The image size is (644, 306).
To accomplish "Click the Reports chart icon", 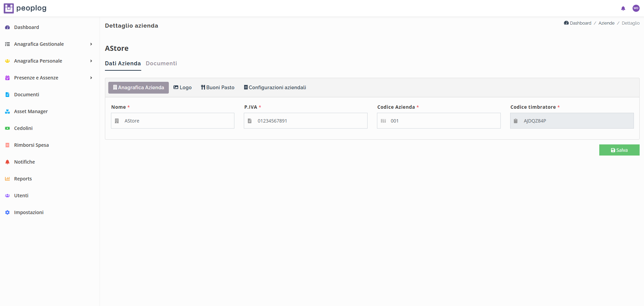I will pyautogui.click(x=7, y=179).
